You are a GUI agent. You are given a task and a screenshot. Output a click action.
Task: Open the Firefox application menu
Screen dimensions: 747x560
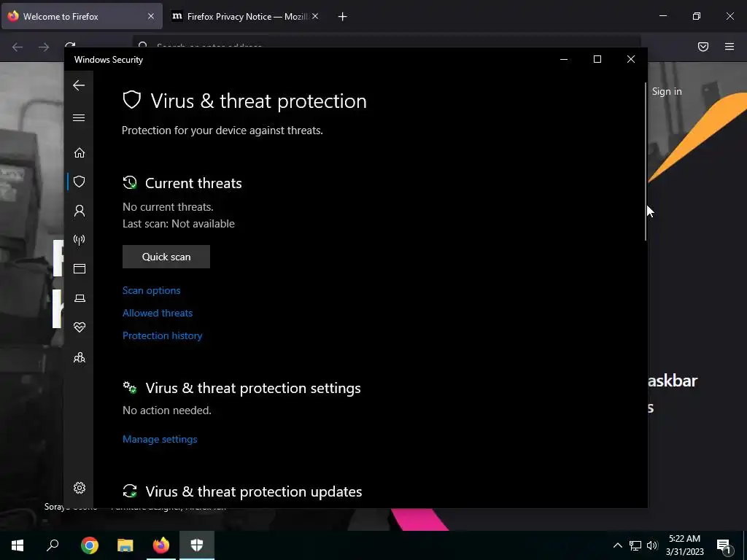pyautogui.click(x=729, y=47)
